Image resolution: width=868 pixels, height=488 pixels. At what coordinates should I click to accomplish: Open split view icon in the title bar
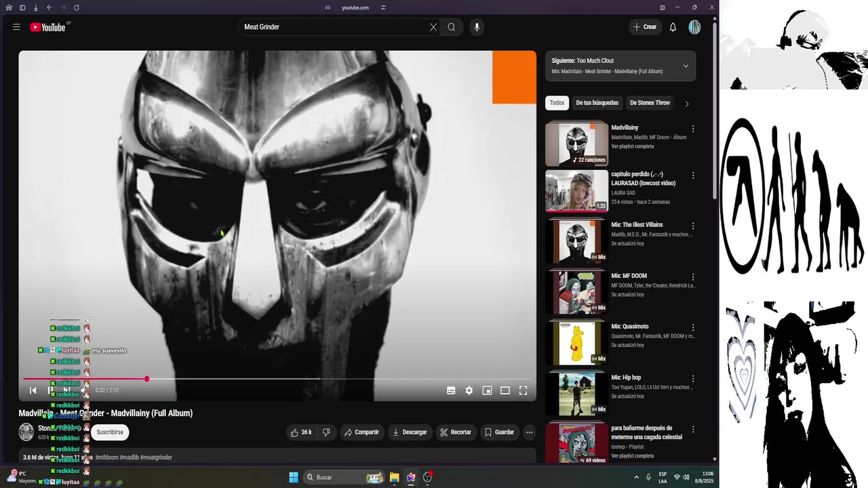(x=663, y=7)
